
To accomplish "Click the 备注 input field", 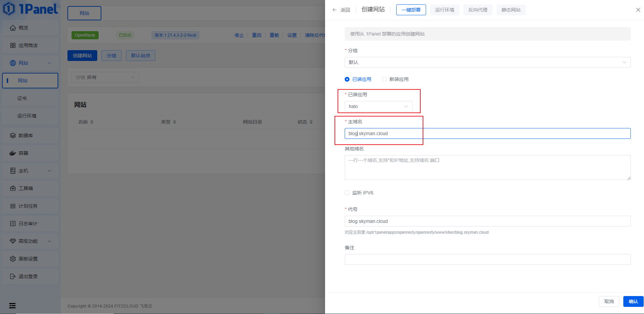I will click(487, 259).
